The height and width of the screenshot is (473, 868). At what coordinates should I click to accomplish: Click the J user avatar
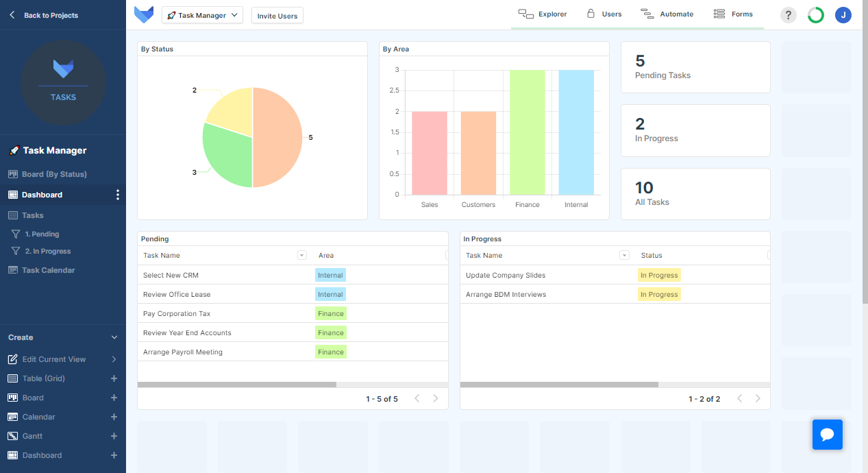(843, 15)
